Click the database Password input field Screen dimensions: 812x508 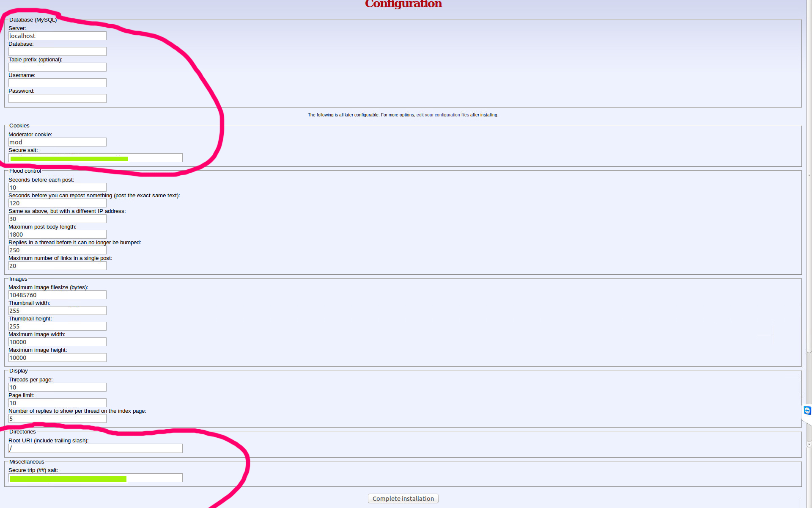pyautogui.click(x=58, y=99)
